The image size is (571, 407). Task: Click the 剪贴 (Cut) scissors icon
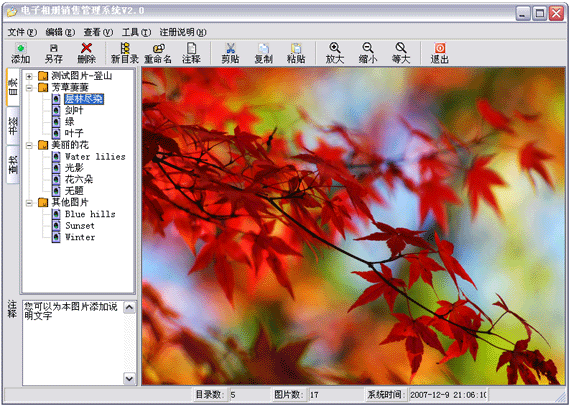(x=230, y=53)
